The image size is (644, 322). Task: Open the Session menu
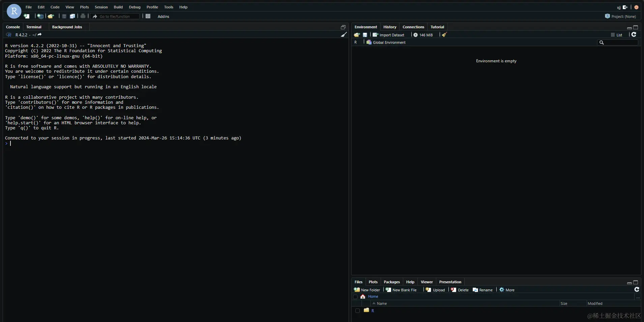(101, 7)
